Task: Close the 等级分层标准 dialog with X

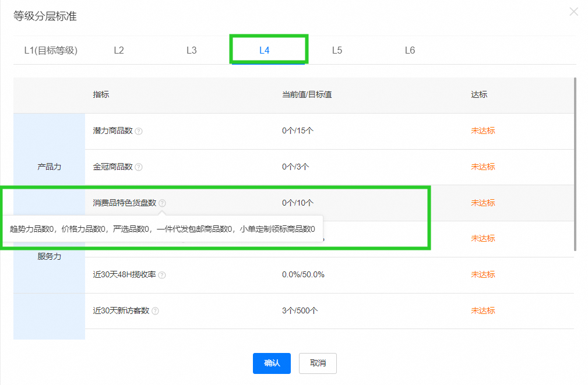Action: 573,12
